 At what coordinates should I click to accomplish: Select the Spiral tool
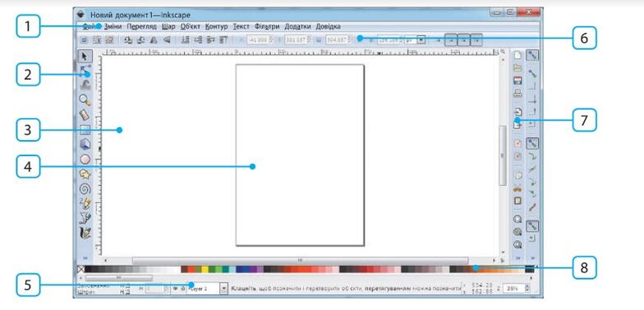tap(85, 189)
